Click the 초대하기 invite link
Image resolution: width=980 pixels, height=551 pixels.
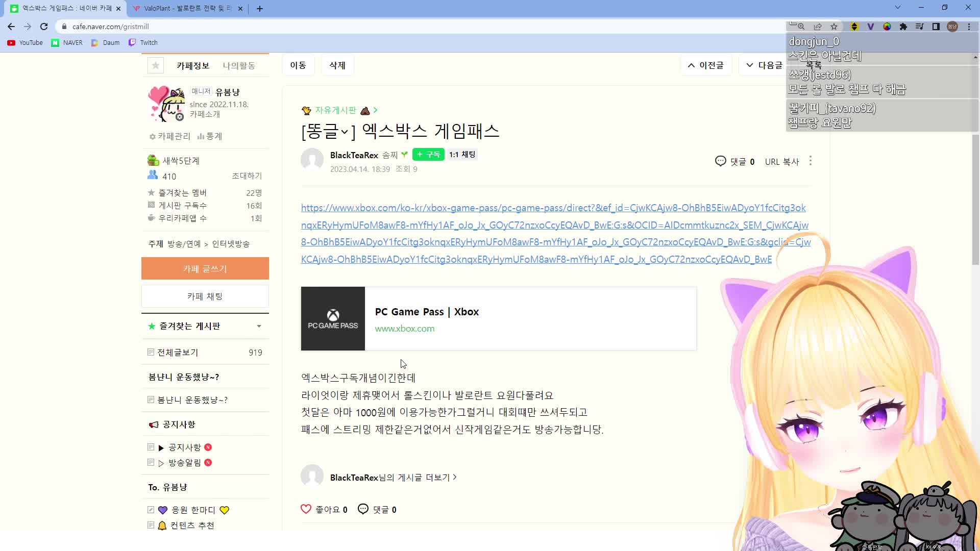coord(247,176)
